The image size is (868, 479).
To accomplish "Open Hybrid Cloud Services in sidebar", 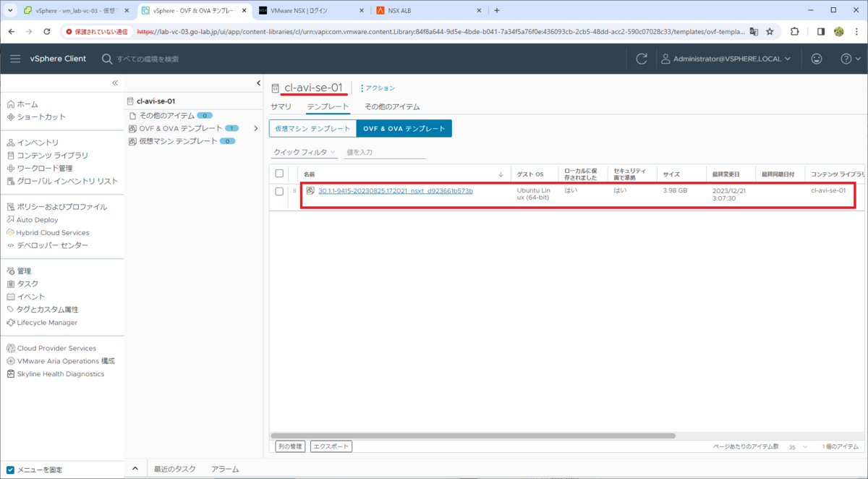I will point(48,233).
